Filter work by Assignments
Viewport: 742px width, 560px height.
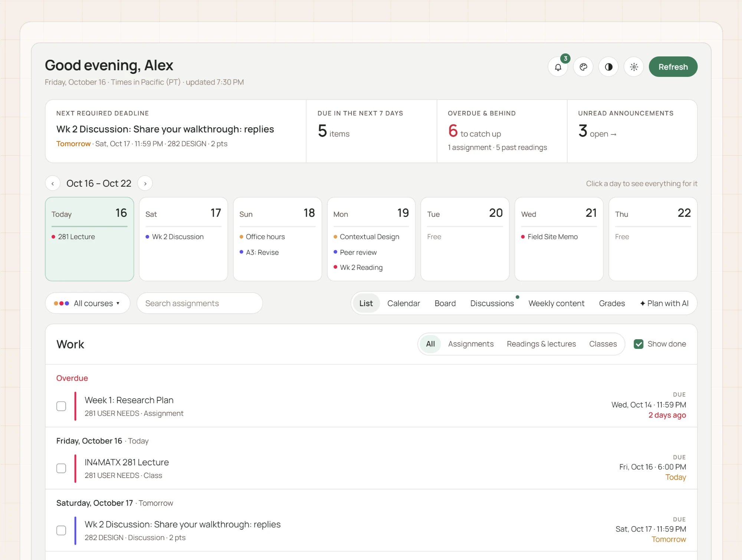(x=471, y=344)
